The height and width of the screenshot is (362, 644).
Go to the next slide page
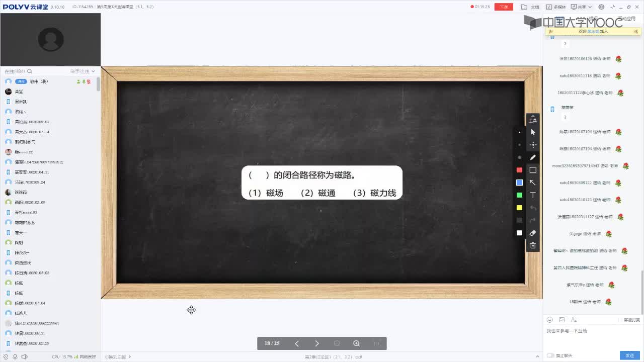tap(317, 343)
